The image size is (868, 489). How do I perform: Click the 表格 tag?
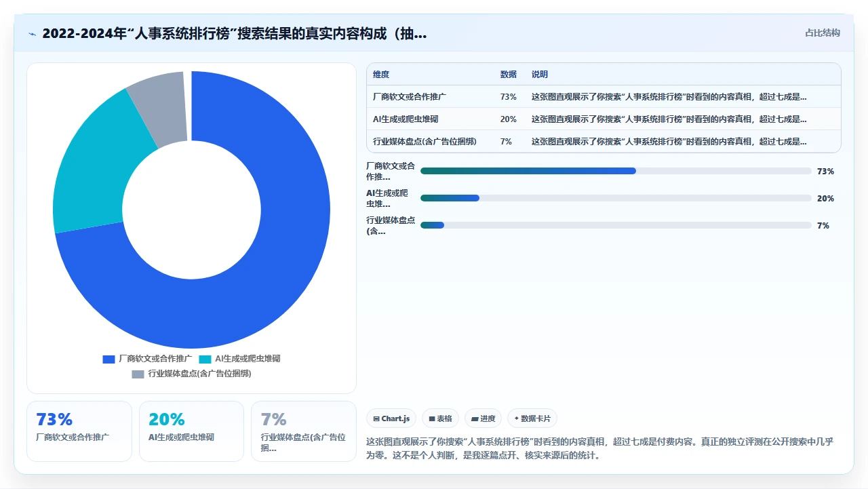[440, 419]
